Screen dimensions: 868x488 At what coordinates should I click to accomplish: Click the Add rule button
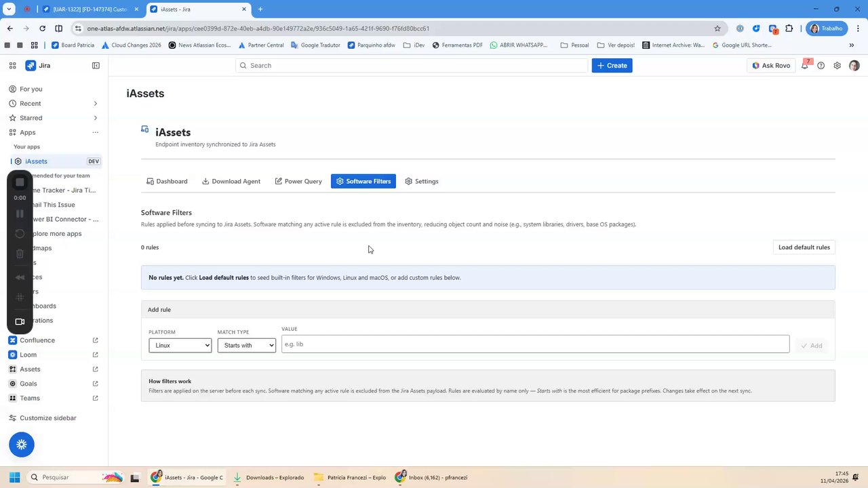point(812,346)
